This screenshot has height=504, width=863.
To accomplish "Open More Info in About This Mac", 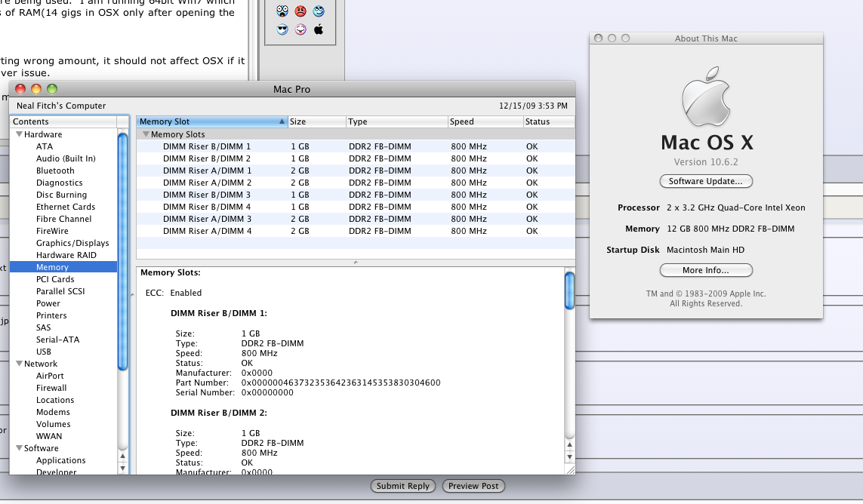I will 706,270.
